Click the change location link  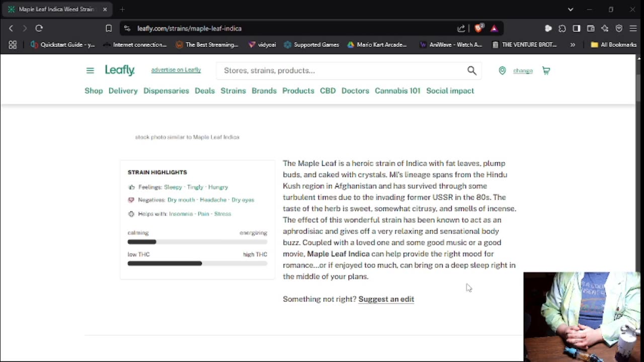tap(523, 70)
